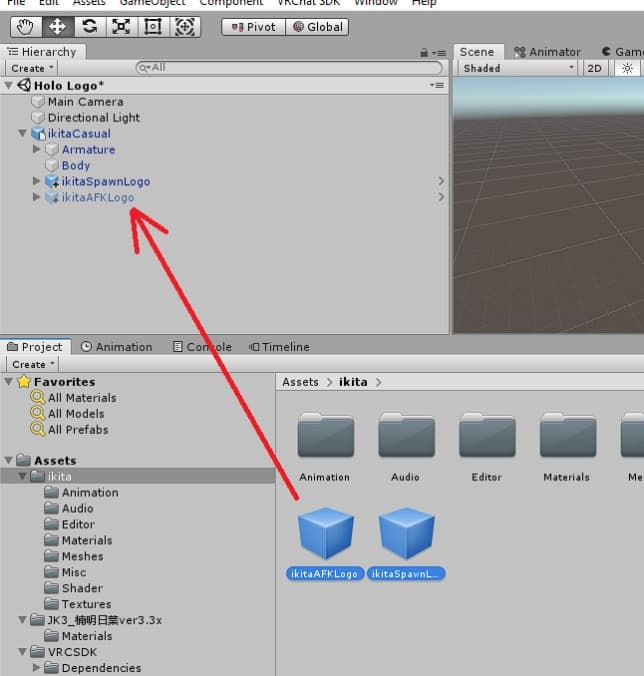The height and width of the screenshot is (676, 644).
Task: Open Create menu in Hierarchy panel
Action: (32, 68)
